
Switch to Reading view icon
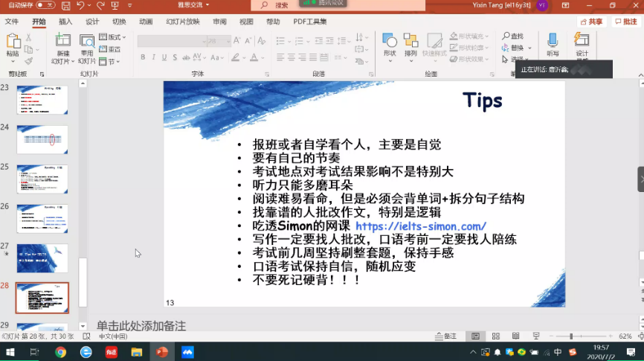515,336
